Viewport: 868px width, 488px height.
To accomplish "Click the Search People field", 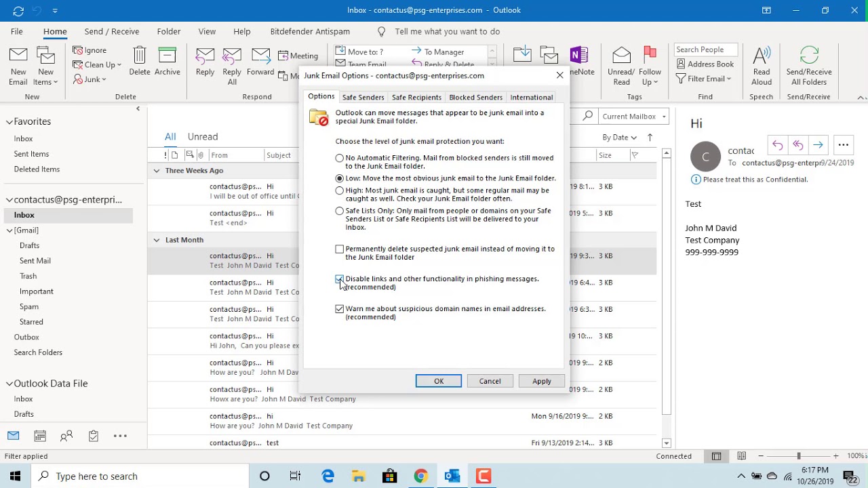I will tap(706, 49).
